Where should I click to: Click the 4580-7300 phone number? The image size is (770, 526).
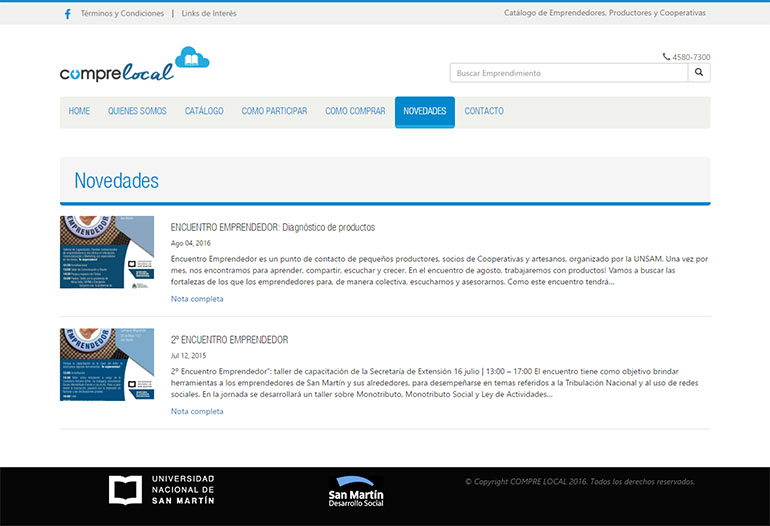[691, 57]
